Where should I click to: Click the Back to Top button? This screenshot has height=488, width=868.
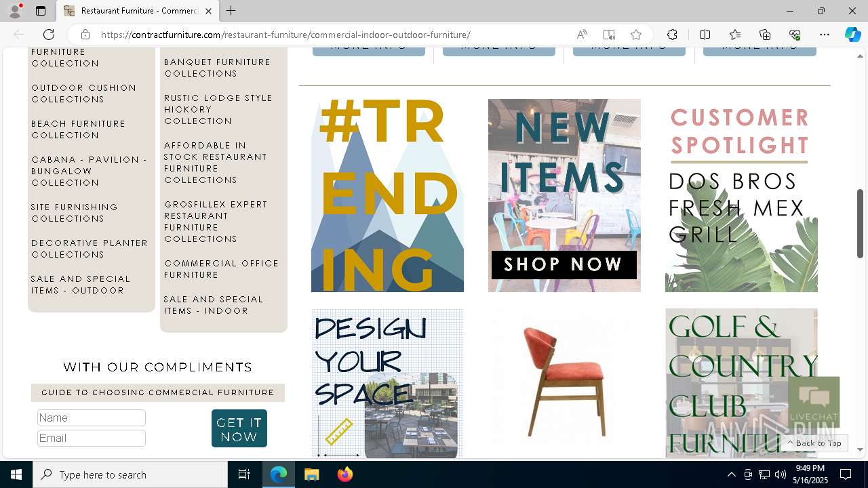814,443
